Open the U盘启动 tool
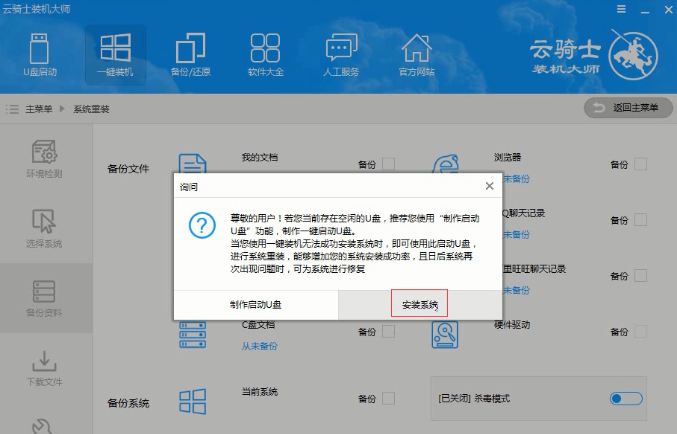Screen dimensions: 677x434 pyautogui.click(x=40, y=55)
